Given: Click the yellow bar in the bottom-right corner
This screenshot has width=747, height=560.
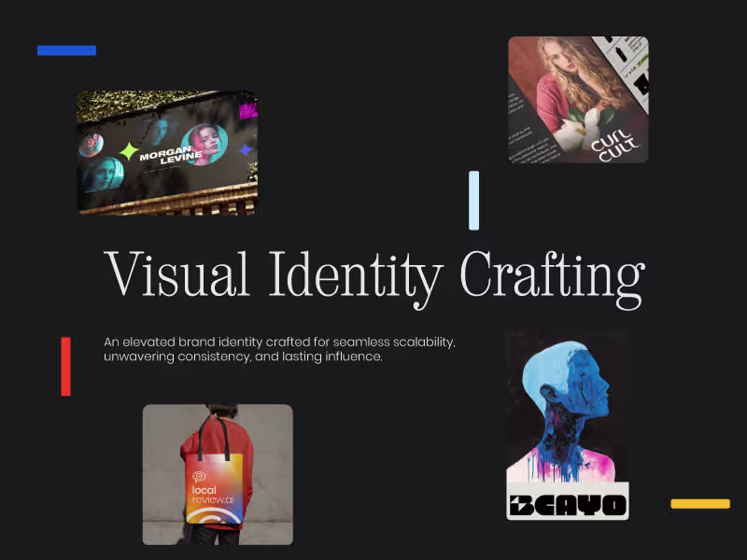Looking at the screenshot, I should 698,503.
